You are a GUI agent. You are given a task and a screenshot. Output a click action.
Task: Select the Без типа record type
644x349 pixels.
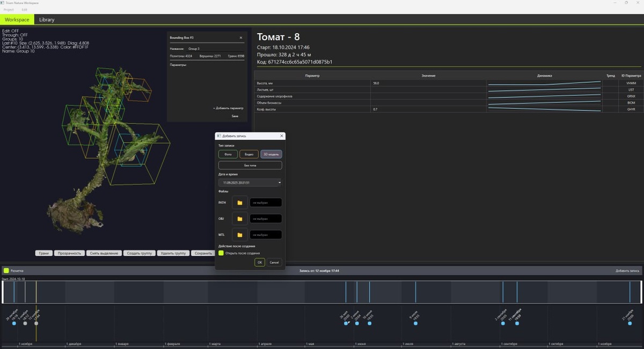[250, 166]
